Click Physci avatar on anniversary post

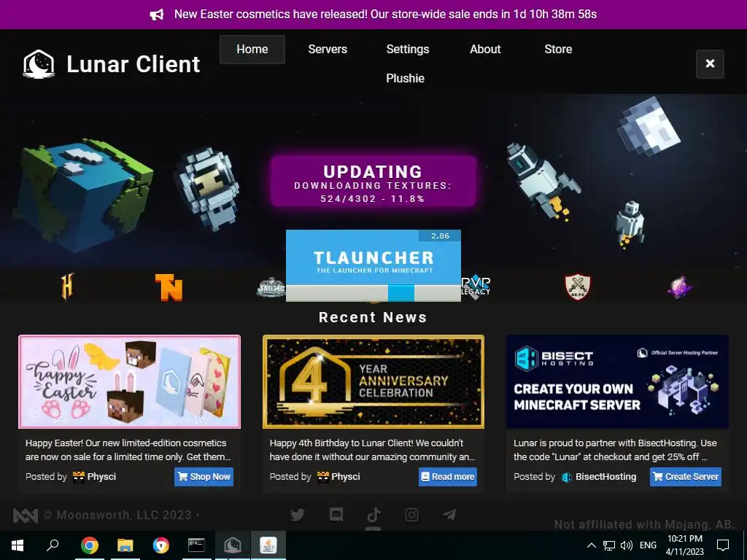322,477
